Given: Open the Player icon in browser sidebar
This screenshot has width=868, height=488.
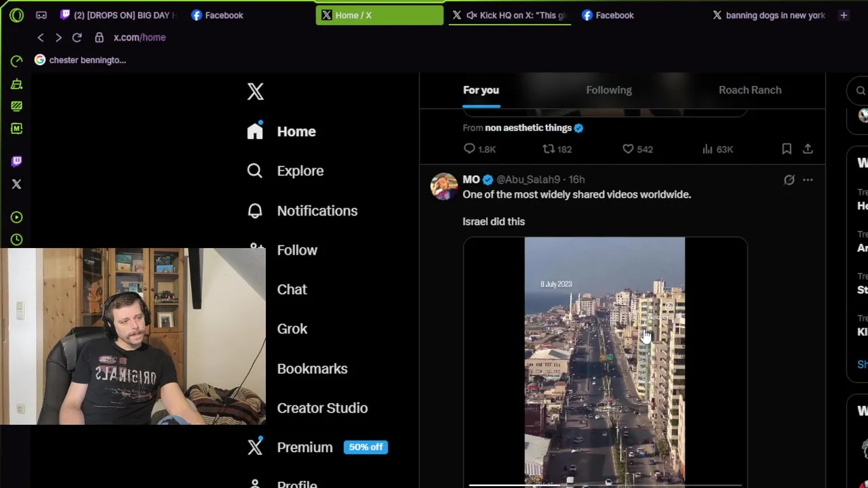Looking at the screenshot, I should point(17,217).
